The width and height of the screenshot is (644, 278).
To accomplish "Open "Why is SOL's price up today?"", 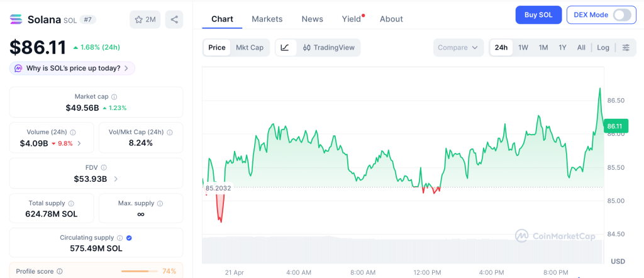I will tap(72, 68).
